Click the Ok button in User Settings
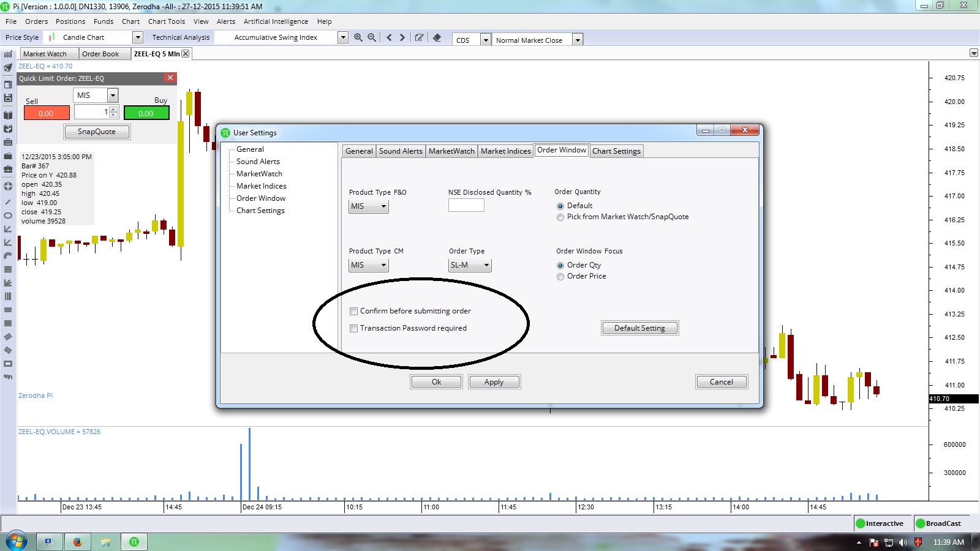 coord(436,382)
